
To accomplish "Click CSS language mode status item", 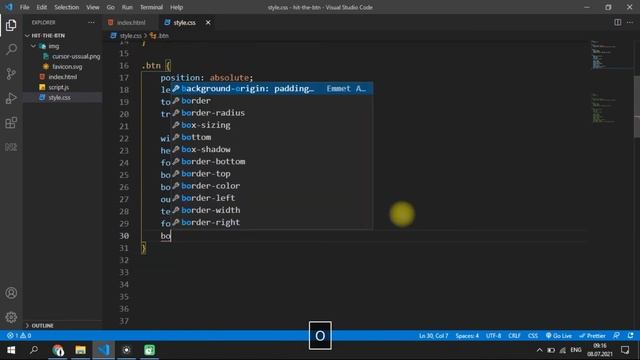I will click(x=533, y=336).
